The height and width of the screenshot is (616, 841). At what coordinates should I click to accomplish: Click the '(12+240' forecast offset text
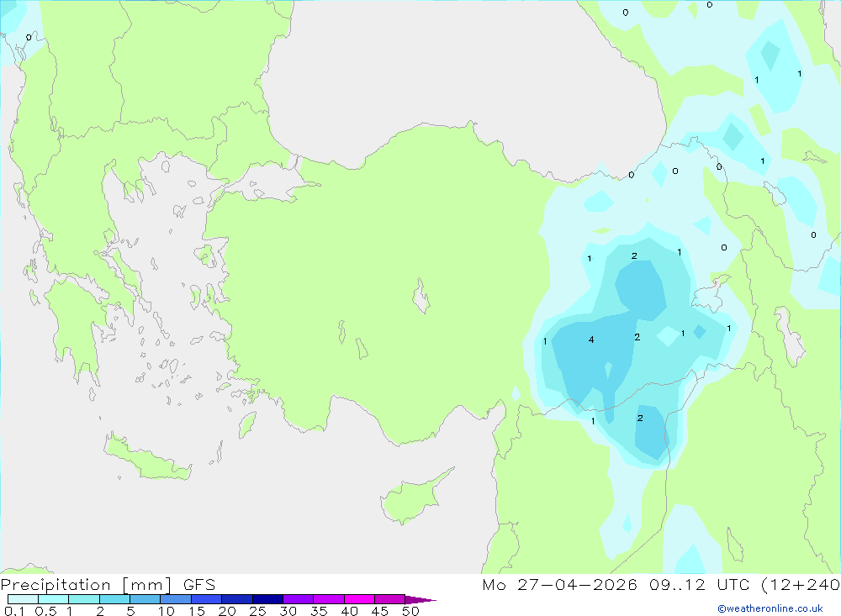[801, 585]
